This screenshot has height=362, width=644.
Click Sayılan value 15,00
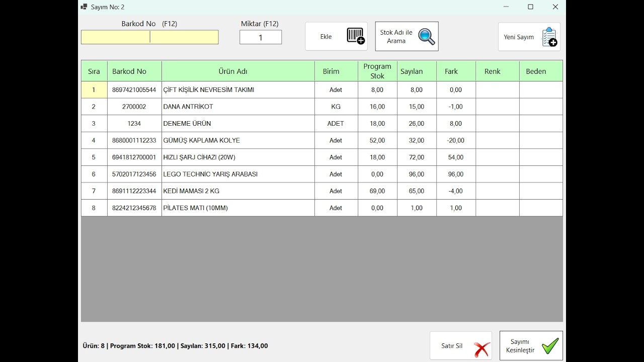[417, 107]
